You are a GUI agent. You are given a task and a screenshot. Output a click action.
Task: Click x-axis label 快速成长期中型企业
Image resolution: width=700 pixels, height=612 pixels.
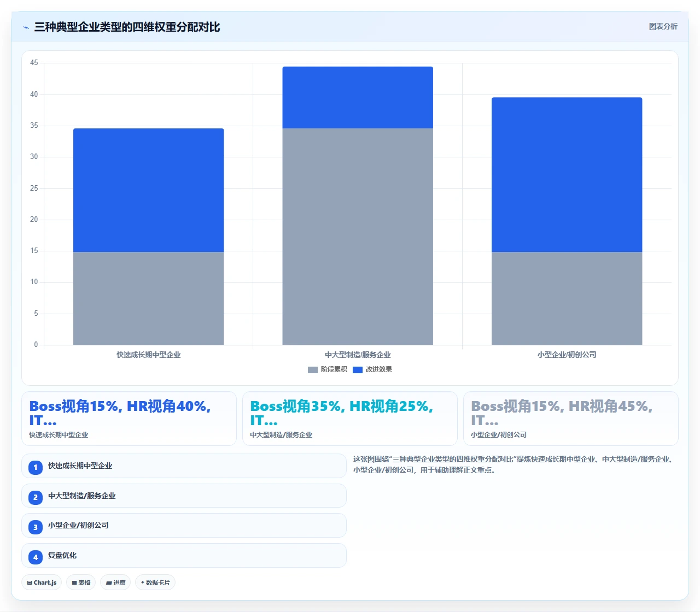coord(148,355)
